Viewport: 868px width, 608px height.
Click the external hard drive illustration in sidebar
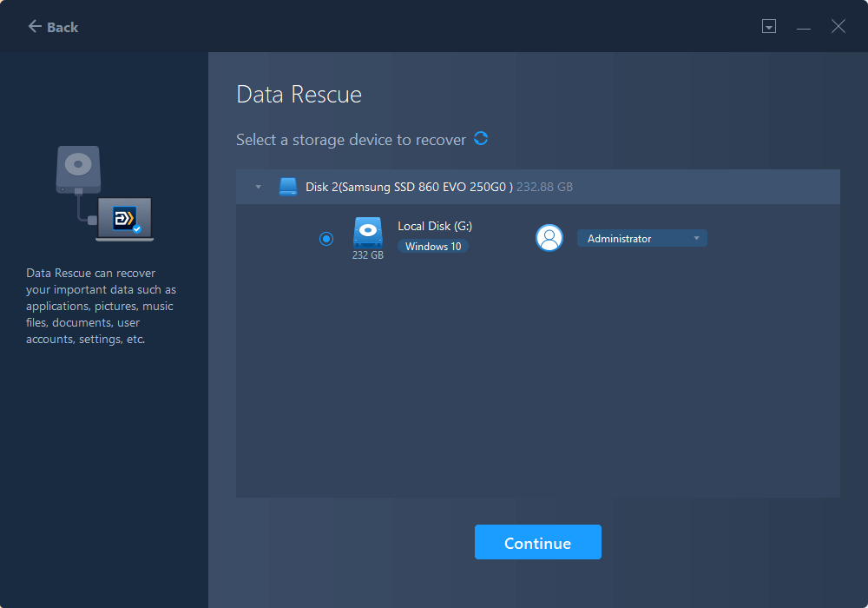(79, 169)
